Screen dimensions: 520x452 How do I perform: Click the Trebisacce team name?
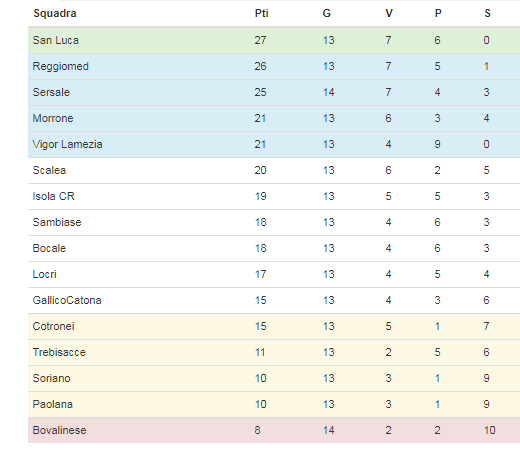coord(59,352)
